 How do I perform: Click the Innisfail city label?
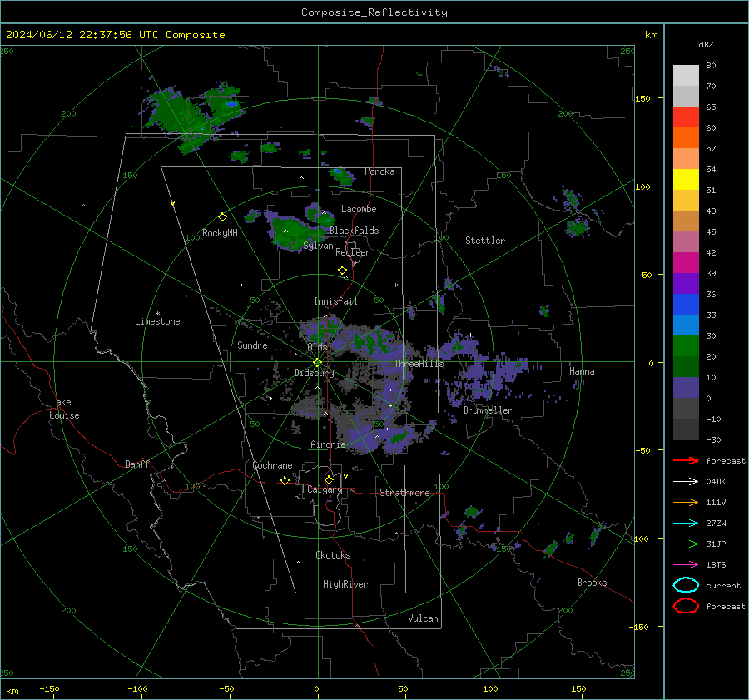[x=335, y=301]
